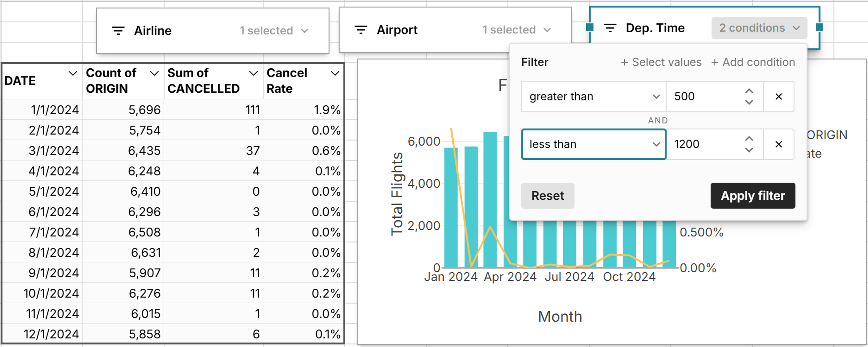Open the DATE column header menu
Screen dimensions: 868x347
[73, 73]
